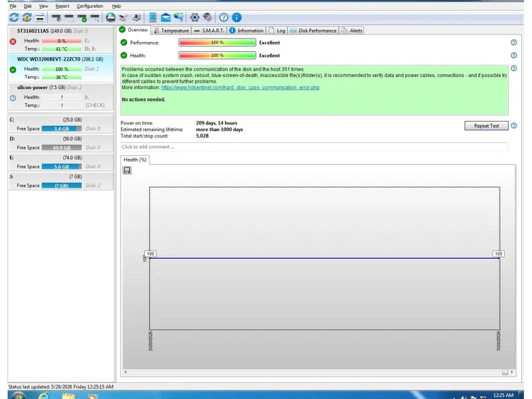Click the refresh icon with yellow warning
This screenshot has height=399, width=532.
tap(27, 17)
